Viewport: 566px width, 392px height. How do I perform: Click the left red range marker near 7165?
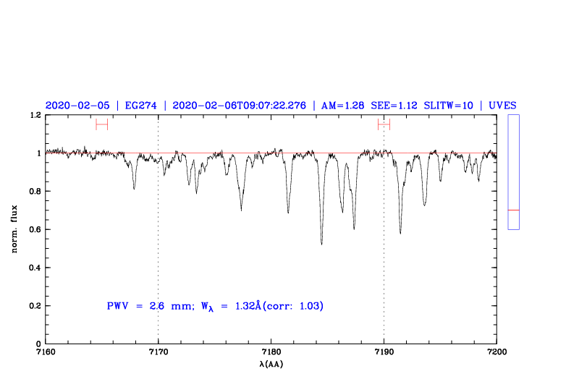click(x=101, y=124)
